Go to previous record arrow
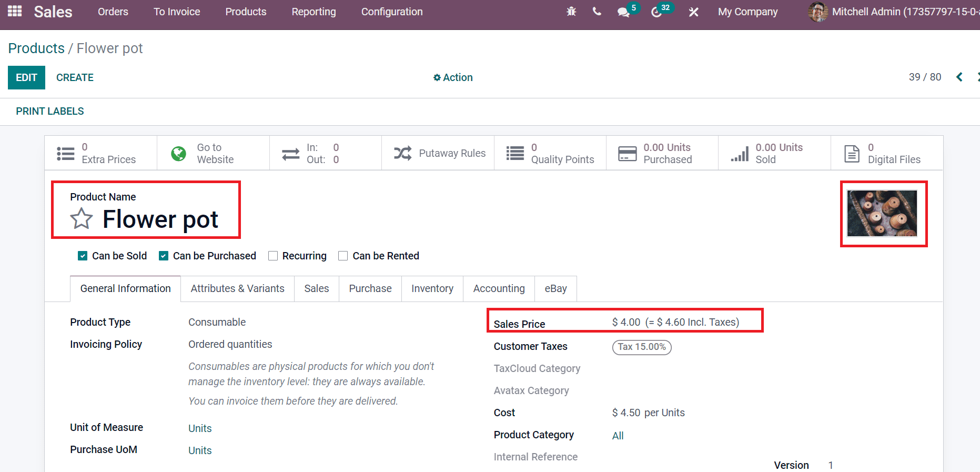 click(x=959, y=77)
